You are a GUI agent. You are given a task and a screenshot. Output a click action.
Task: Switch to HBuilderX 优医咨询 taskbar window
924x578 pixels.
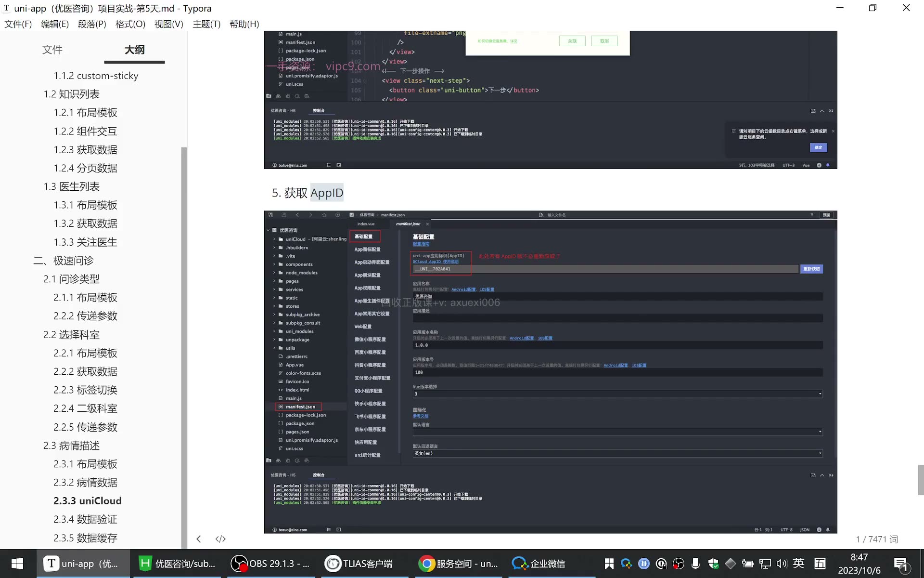(x=177, y=564)
